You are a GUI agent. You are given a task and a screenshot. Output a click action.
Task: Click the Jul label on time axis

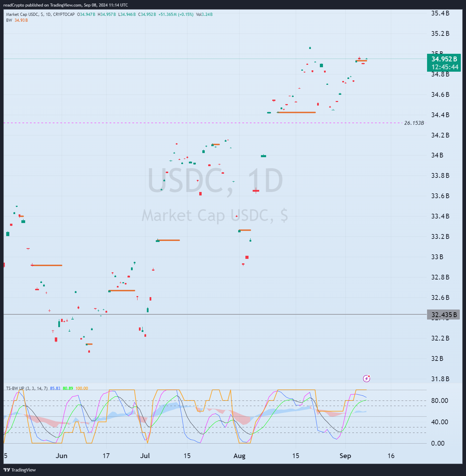click(x=145, y=456)
